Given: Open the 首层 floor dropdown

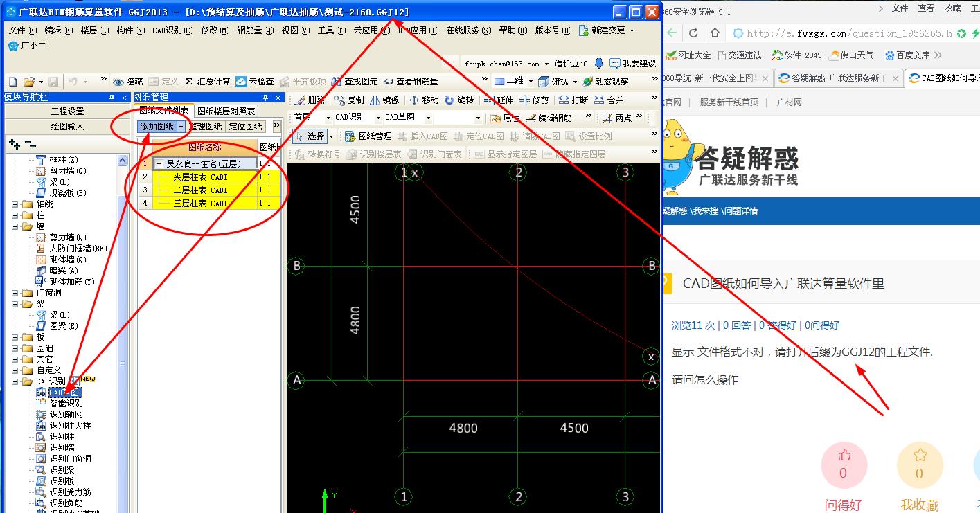Looking at the screenshot, I should 328,118.
